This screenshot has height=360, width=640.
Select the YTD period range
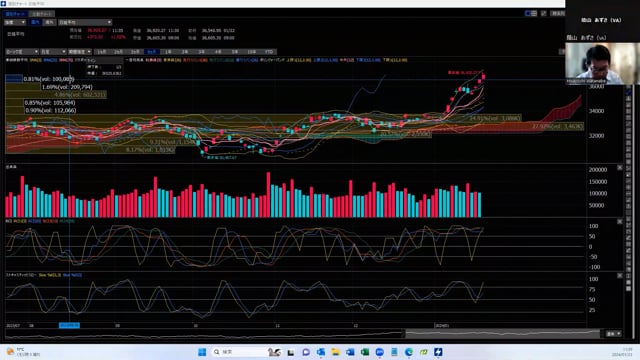click(269, 52)
